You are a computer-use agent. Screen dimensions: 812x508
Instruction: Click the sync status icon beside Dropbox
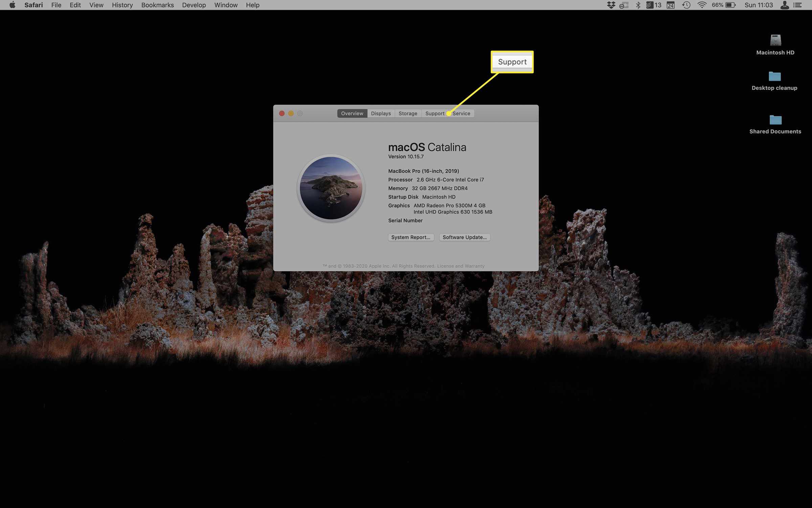coord(624,5)
